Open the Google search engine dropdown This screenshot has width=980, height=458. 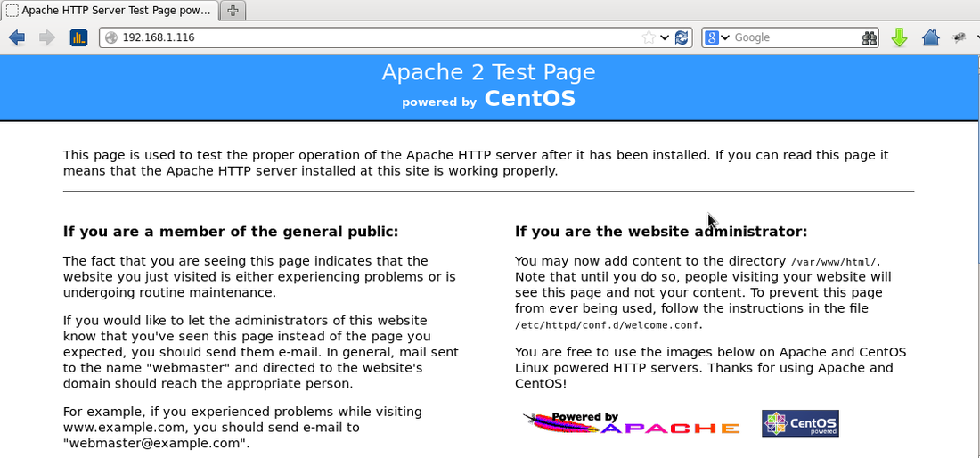(716, 37)
